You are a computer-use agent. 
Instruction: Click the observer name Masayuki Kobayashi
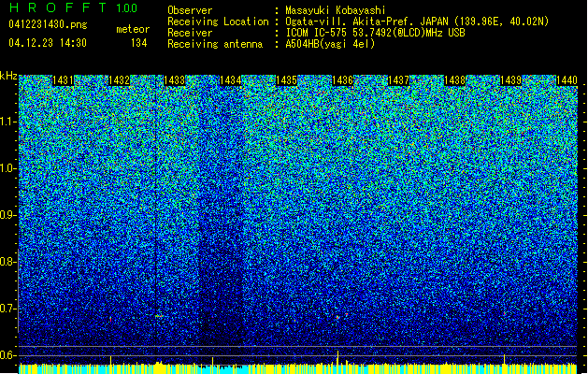coord(336,10)
